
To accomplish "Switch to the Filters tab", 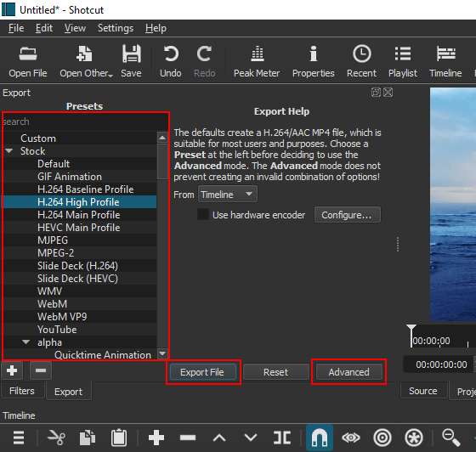I will click(x=22, y=391).
